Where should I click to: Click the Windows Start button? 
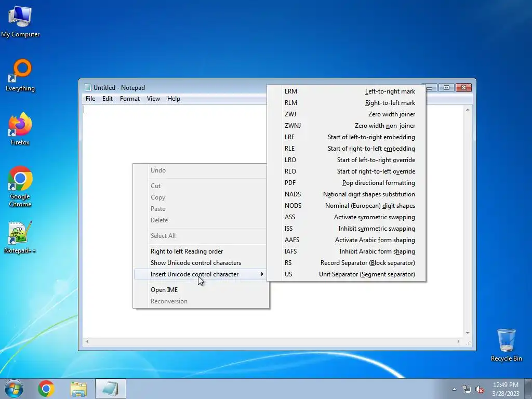(x=14, y=389)
